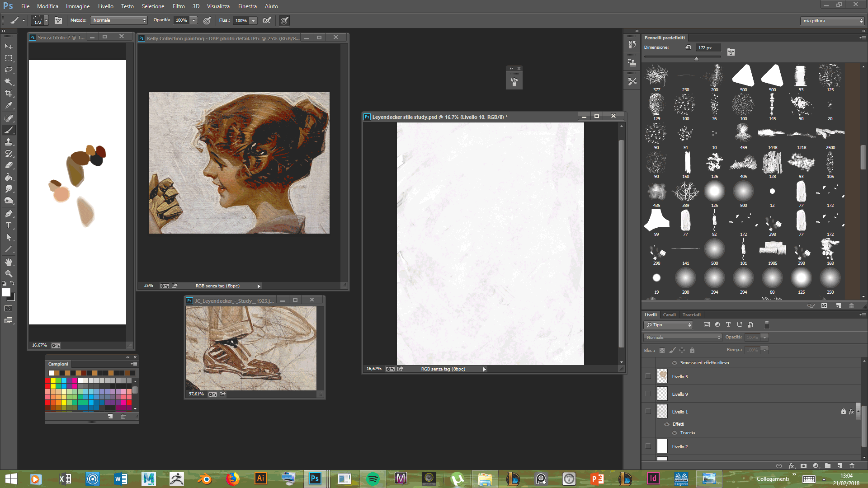Delete layer with trash icon

point(852,465)
